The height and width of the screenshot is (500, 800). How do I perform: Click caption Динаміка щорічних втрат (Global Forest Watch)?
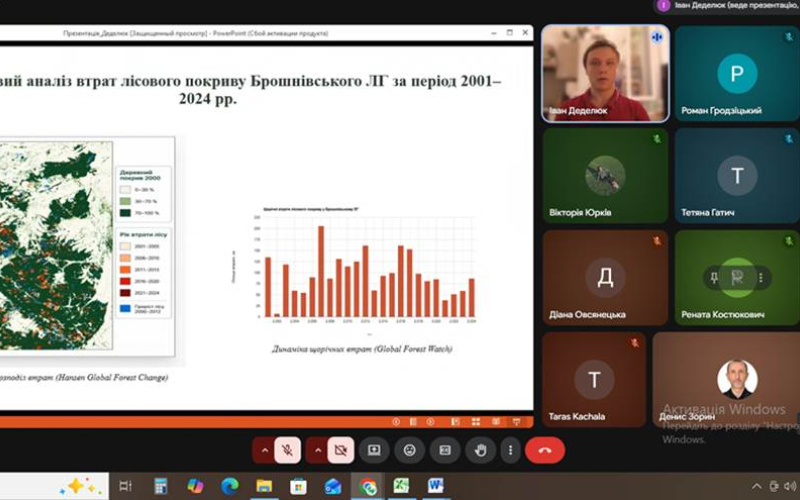pos(362,349)
